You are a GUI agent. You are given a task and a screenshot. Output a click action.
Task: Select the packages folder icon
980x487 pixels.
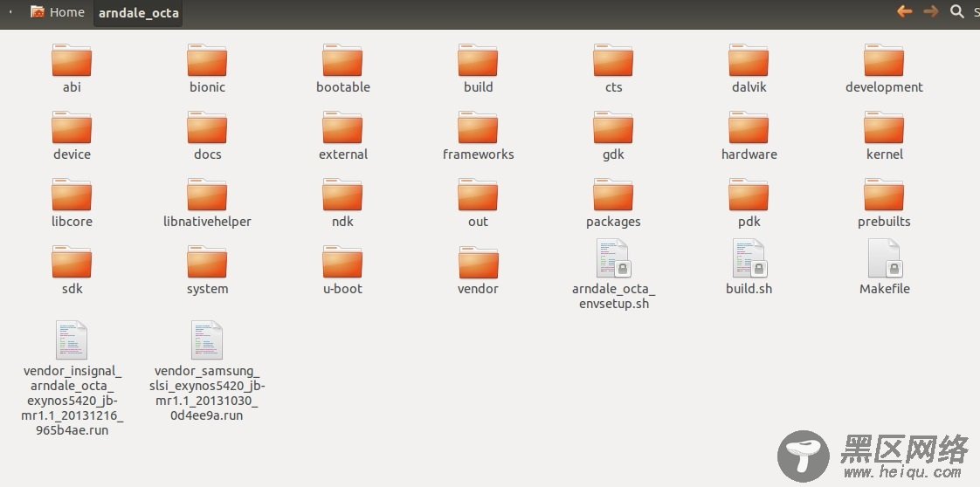[613, 195]
